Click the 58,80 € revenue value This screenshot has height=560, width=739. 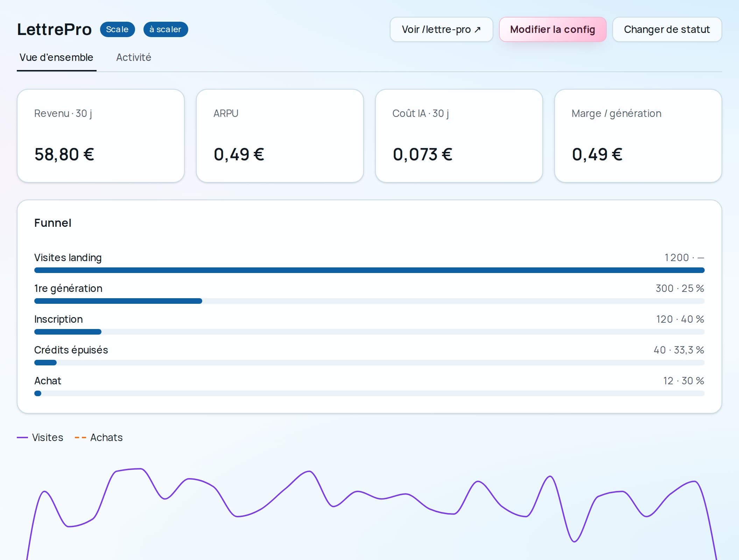(x=64, y=154)
